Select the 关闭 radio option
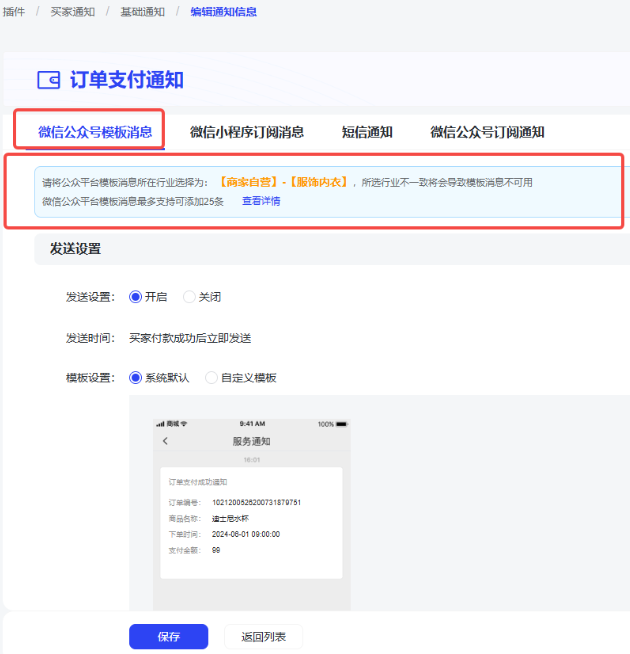The width and height of the screenshot is (630, 654). click(x=190, y=297)
